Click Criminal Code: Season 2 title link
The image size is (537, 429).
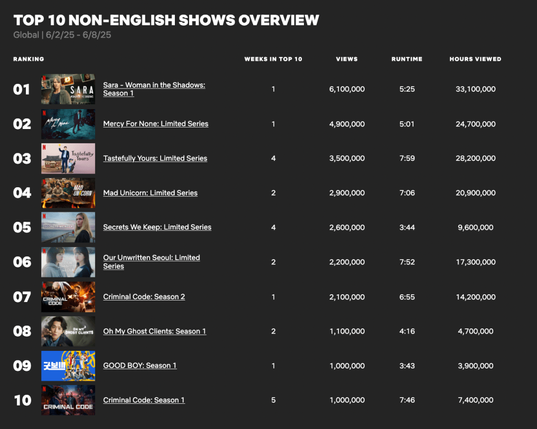144,297
